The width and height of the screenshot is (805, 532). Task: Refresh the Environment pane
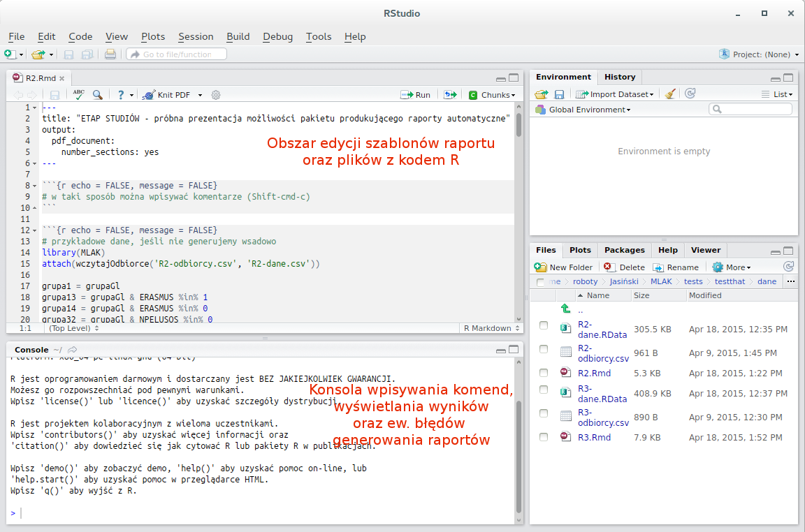click(690, 94)
